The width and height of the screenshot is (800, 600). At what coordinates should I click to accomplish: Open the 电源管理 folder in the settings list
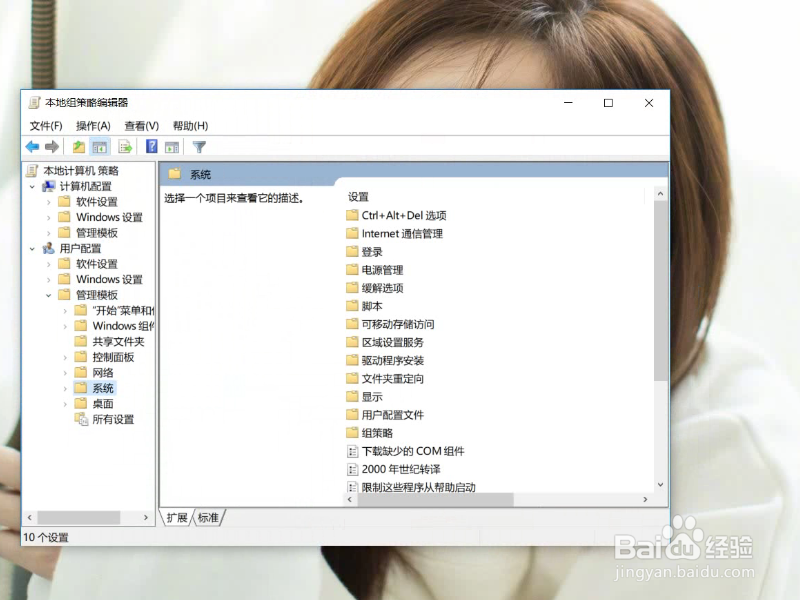(x=386, y=269)
